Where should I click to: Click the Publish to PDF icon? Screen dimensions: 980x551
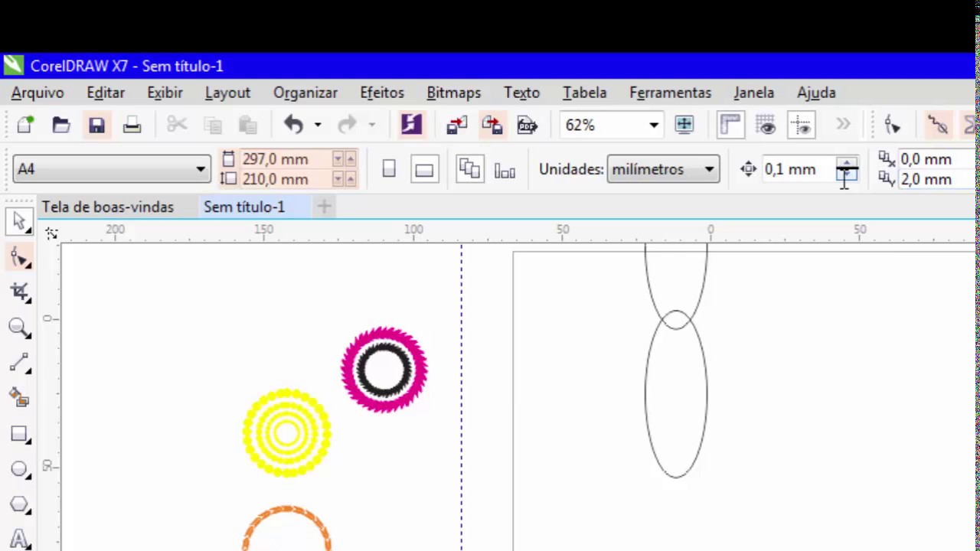pyautogui.click(x=528, y=125)
